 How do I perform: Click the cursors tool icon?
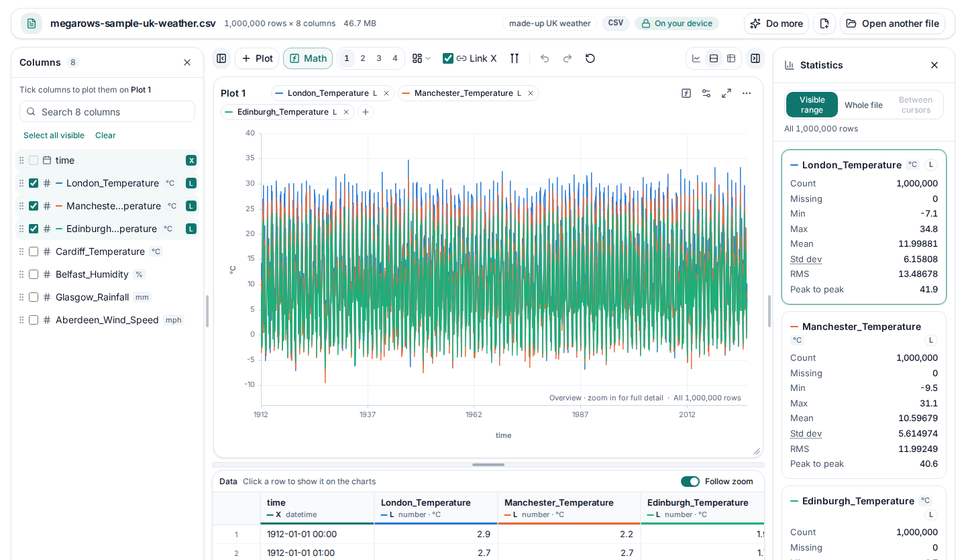coord(515,58)
